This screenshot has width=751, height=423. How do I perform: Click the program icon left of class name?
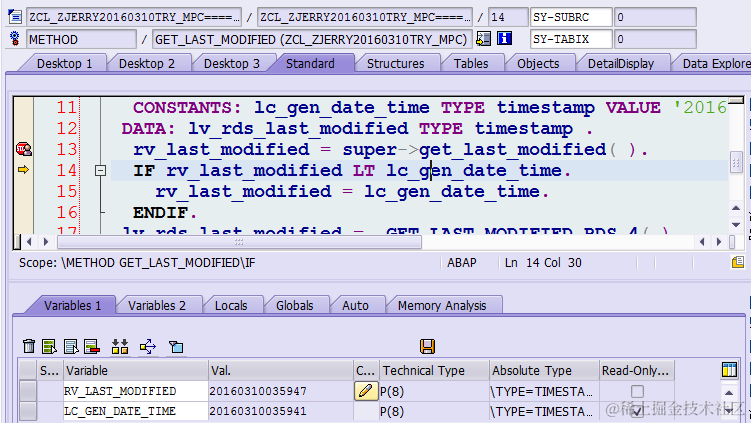(x=15, y=17)
